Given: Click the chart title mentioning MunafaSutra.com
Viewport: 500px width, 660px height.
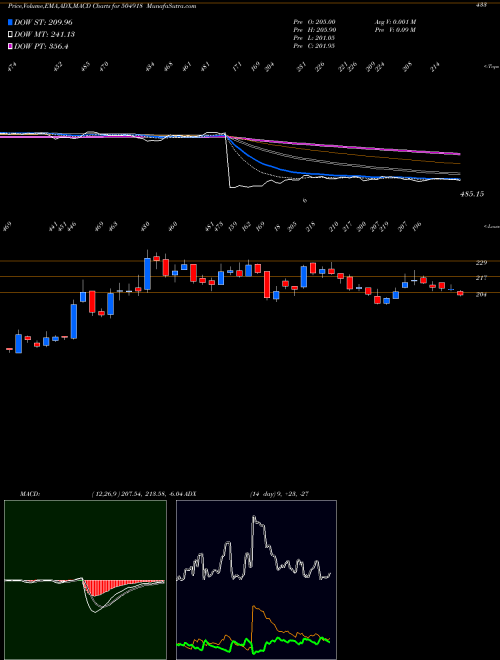Looking at the screenshot, I should click(102, 6).
